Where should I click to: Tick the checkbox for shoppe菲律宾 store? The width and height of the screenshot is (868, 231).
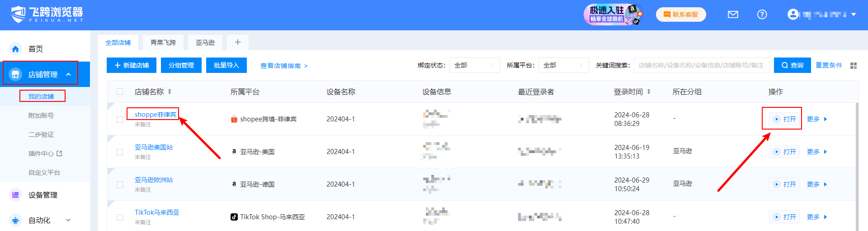tap(120, 120)
